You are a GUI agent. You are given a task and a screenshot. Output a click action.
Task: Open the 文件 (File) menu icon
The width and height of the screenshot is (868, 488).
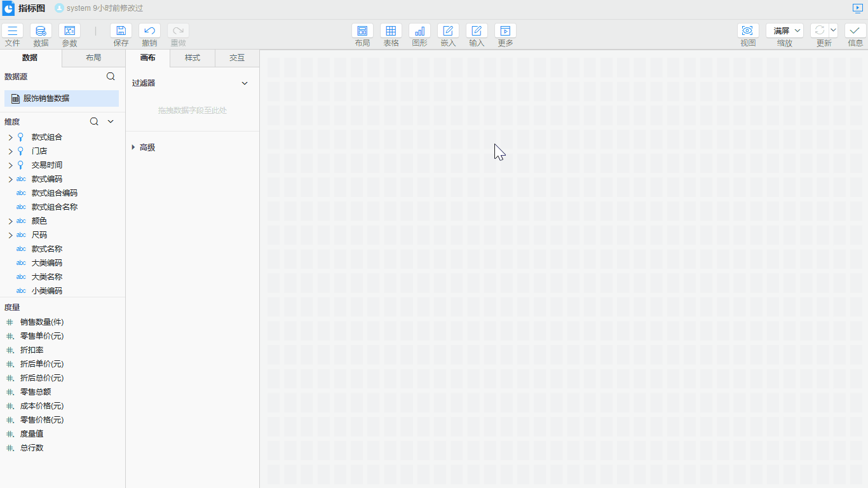click(13, 30)
